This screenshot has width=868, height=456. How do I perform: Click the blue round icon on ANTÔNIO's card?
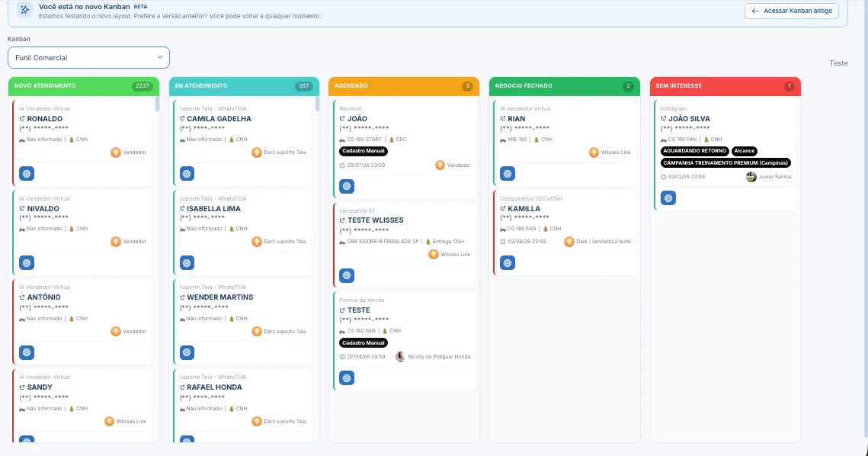click(27, 352)
